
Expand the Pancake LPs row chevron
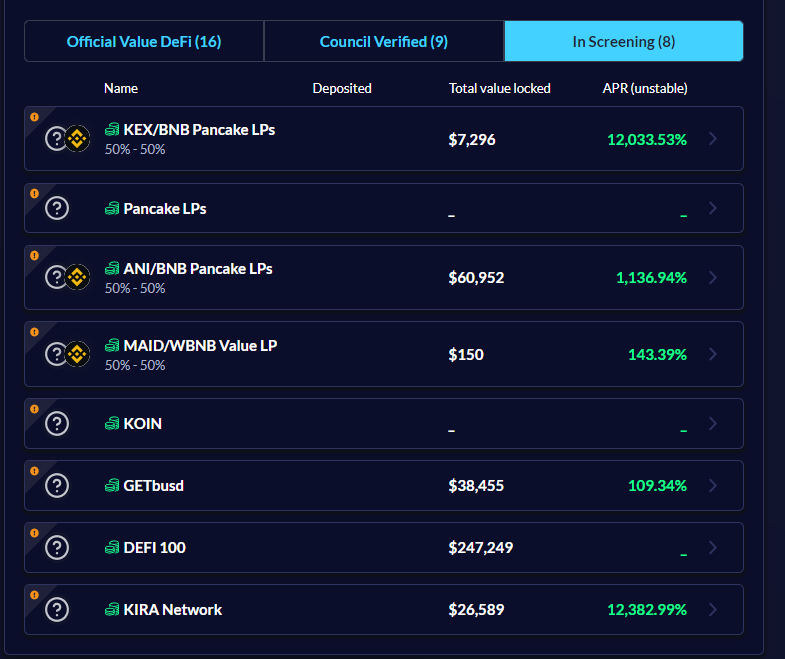tap(713, 208)
